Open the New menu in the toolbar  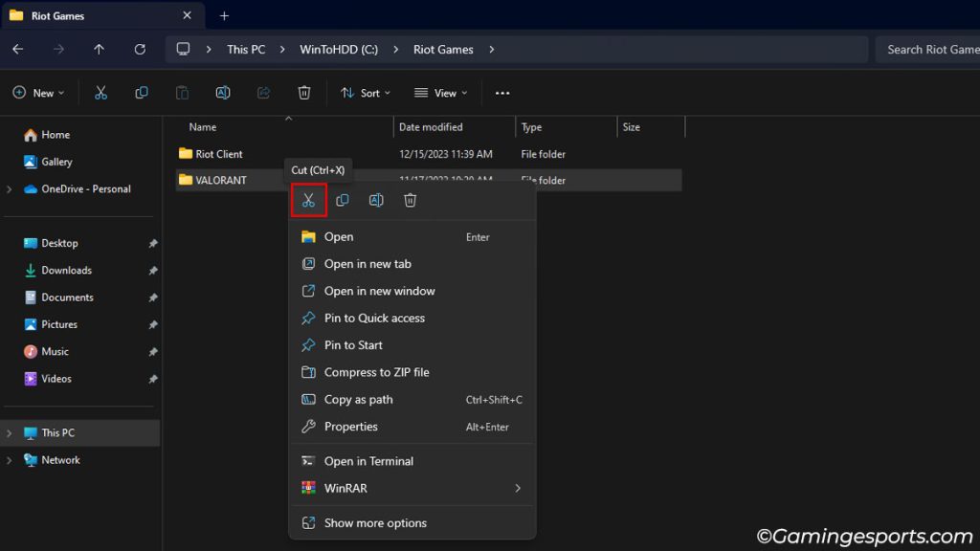(38, 93)
